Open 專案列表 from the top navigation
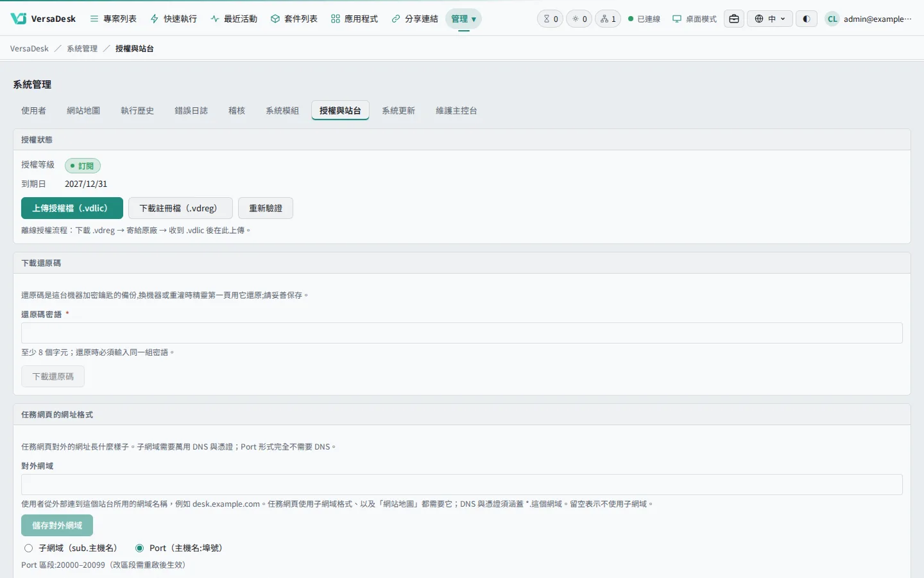Viewport: 924px width, 578px height. [113, 19]
